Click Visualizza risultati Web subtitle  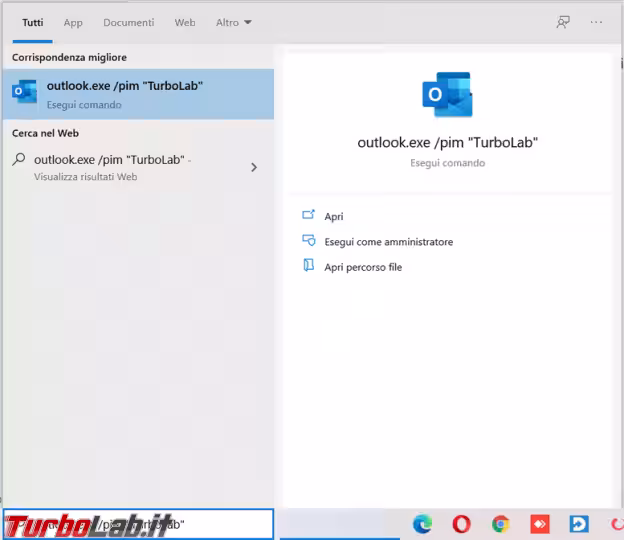[86, 177]
